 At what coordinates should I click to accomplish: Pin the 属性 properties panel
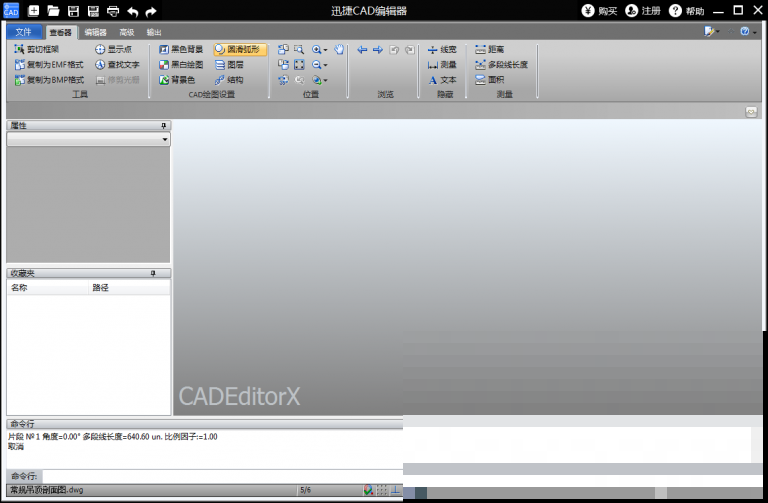tap(164, 126)
